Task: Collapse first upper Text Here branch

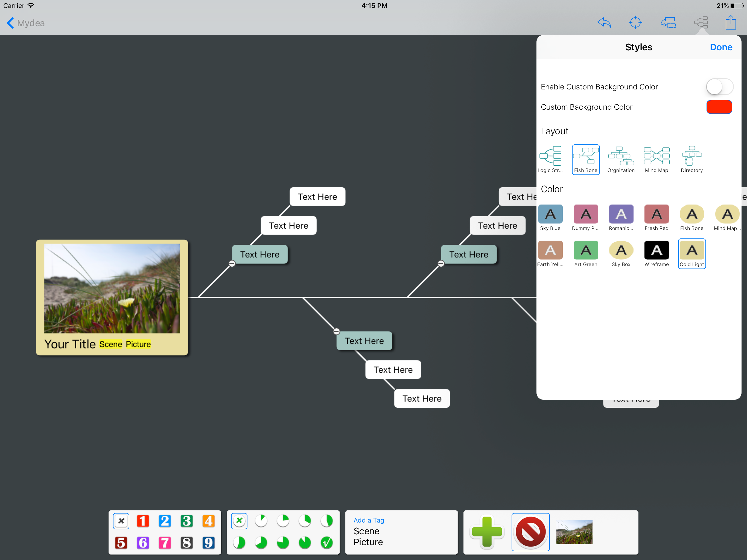Action: (232, 263)
